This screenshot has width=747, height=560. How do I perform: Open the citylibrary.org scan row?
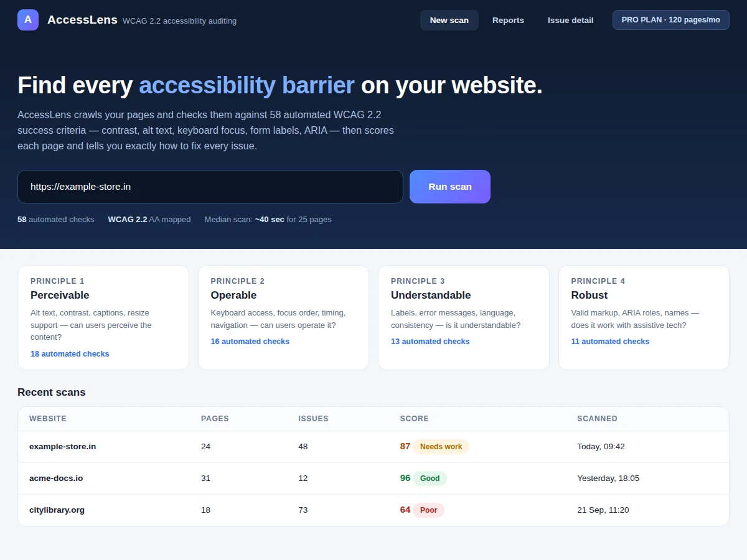(374, 510)
